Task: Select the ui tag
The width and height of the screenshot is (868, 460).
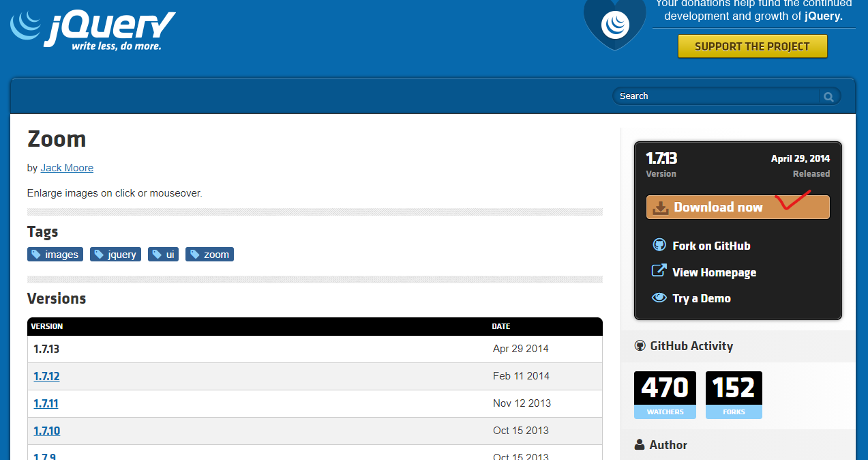Action: (x=163, y=255)
